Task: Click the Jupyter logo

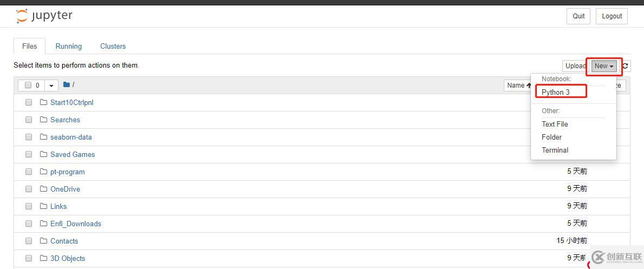Action: point(44,16)
